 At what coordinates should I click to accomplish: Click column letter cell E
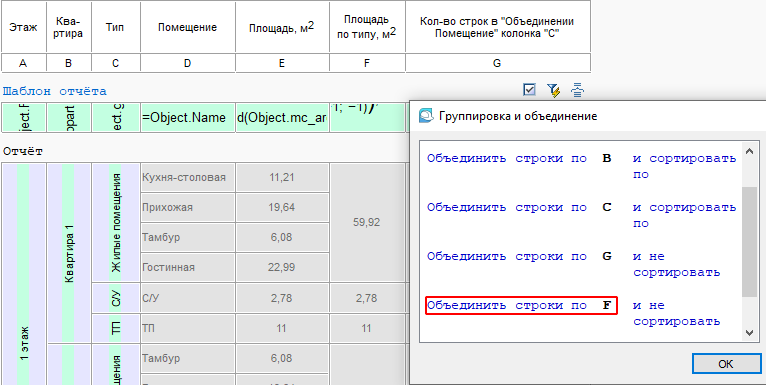tap(282, 63)
